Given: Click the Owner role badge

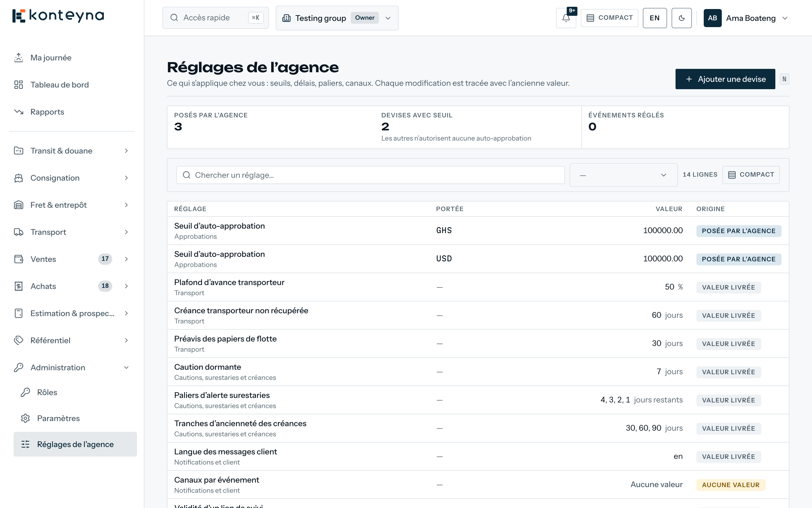Looking at the screenshot, I should click(365, 18).
